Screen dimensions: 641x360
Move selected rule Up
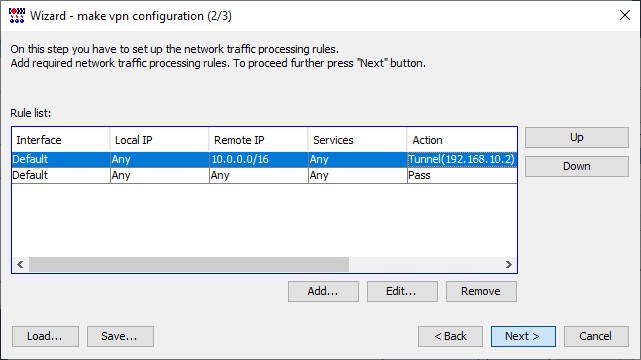(576, 137)
